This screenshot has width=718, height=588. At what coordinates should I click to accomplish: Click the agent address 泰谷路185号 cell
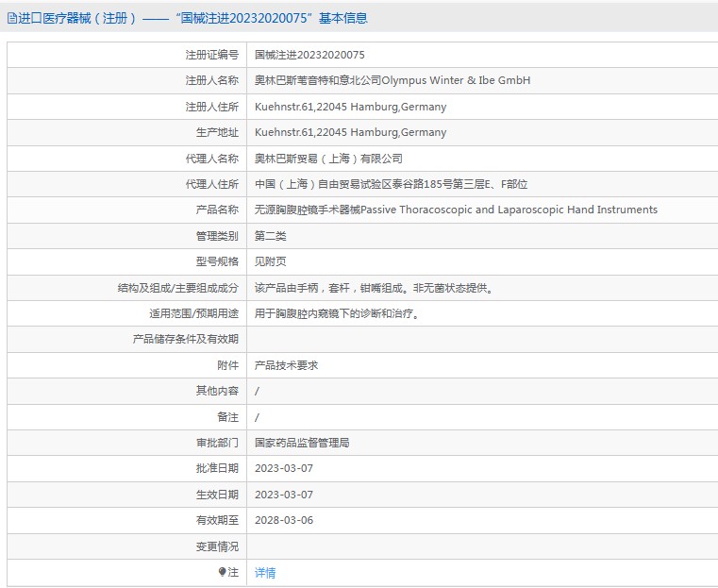click(x=392, y=184)
